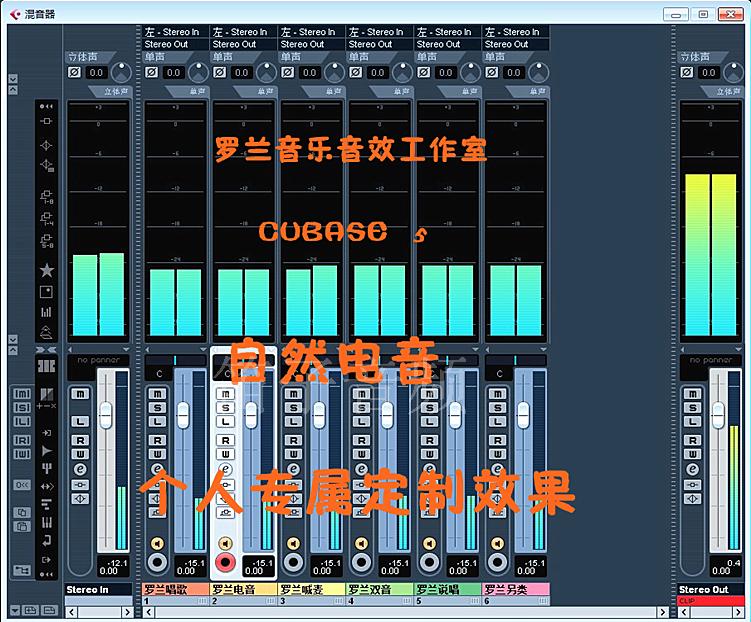
Task: Click left arrow under Stereo In meter
Action: coord(70,350)
